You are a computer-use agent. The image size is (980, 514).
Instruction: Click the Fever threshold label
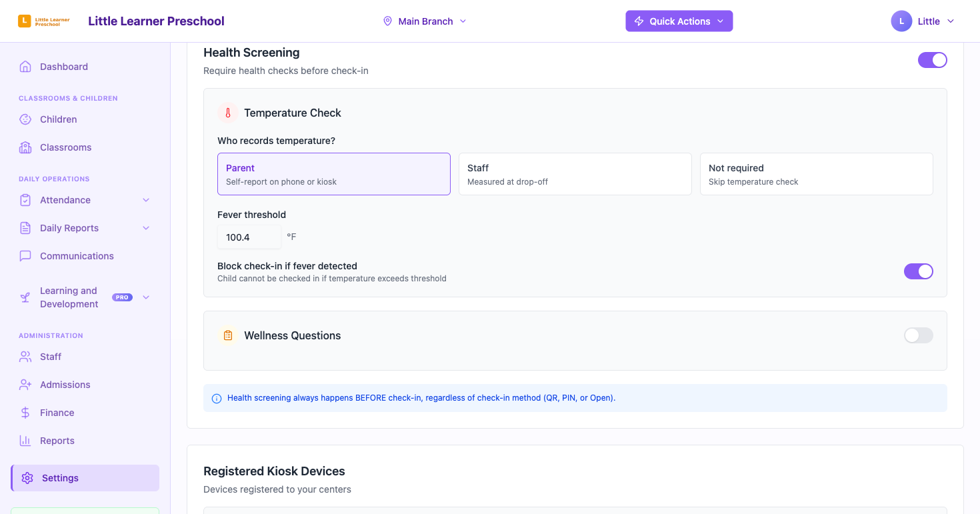[251, 215]
